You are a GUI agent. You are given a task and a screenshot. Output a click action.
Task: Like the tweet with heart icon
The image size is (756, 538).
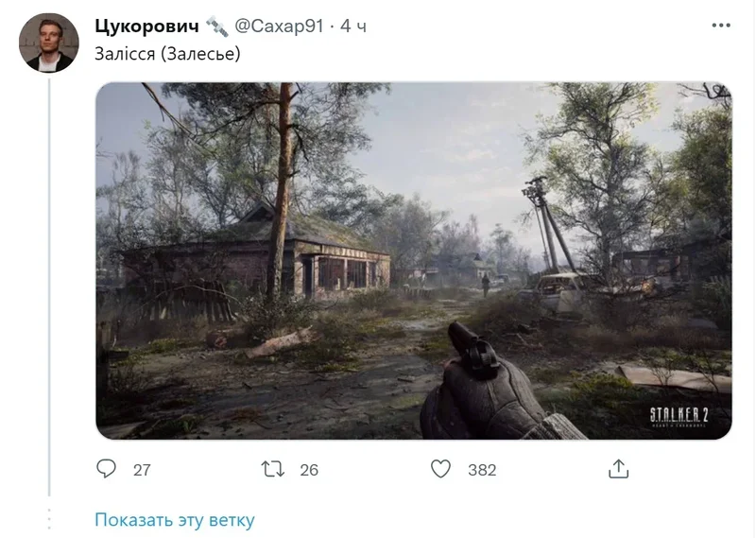(x=440, y=469)
